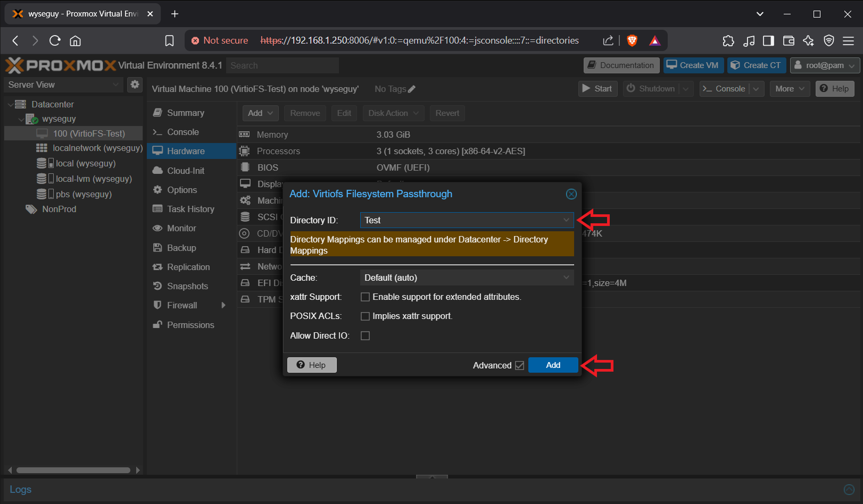Open the browser extensions puzzle icon
The image size is (863, 504).
[728, 40]
